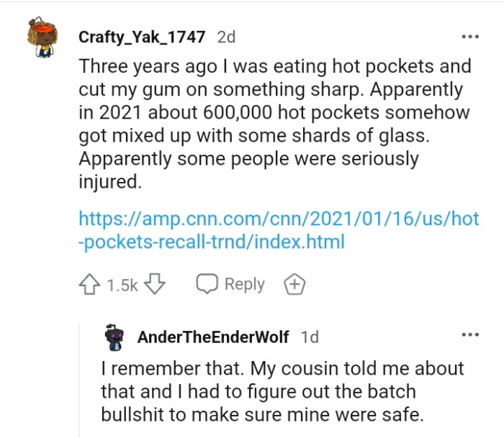Click the Reply text label
504x438 pixels.
click(x=244, y=284)
